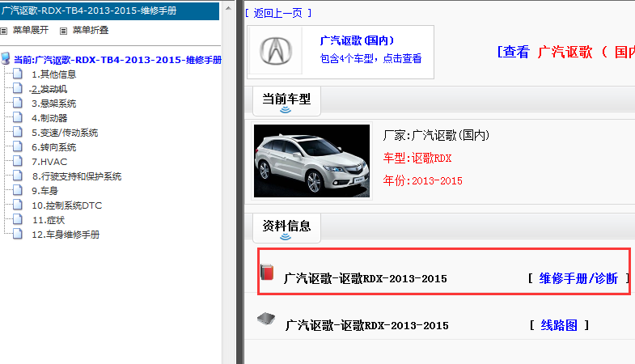Click the red text 年份:2013-2015
The width and height of the screenshot is (635, 364).
click(x=423, y=180)
